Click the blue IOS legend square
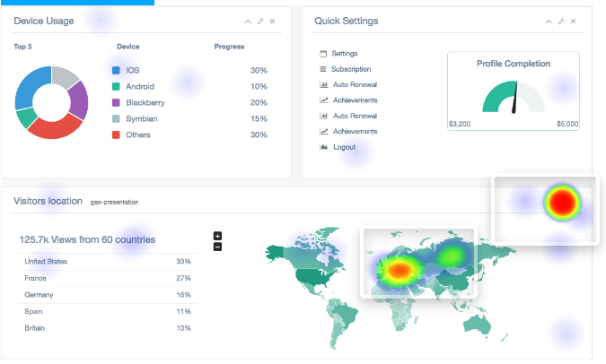The height and width of the screenshot is (364, 606). coord(116,70)
